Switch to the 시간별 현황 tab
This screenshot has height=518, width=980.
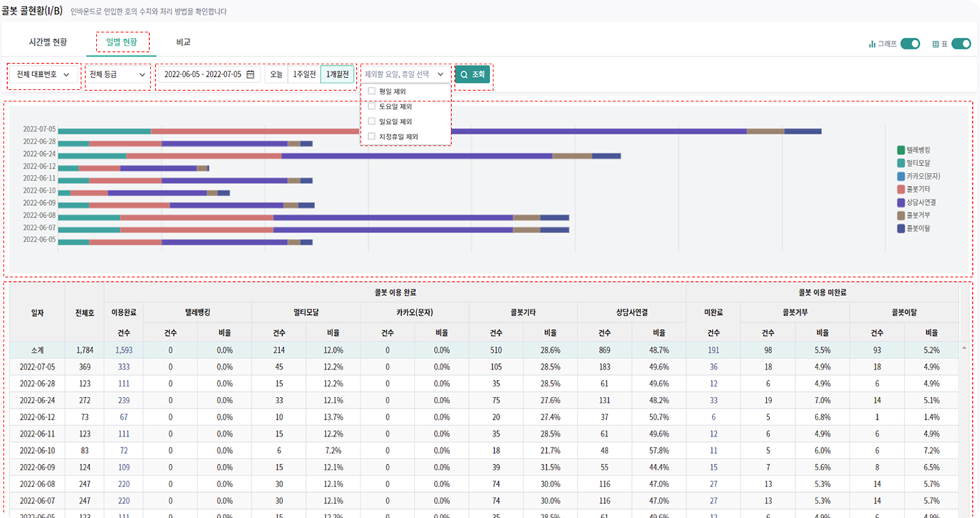48,42
